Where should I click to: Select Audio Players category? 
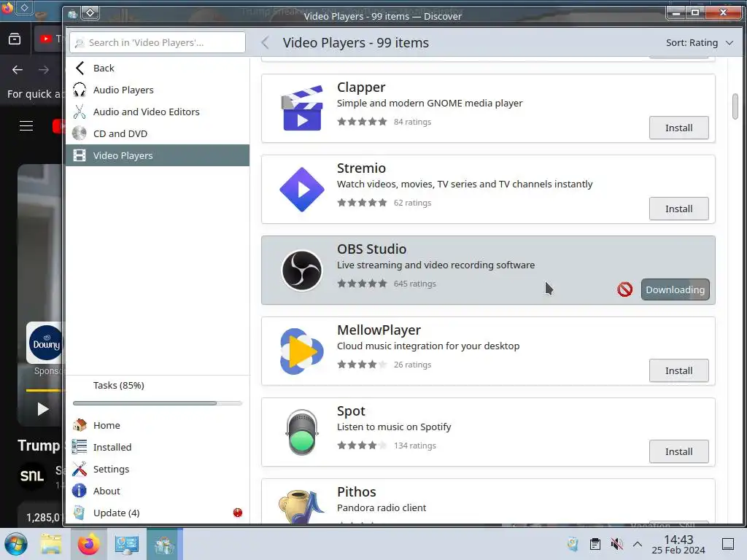[x=158, y=90]
